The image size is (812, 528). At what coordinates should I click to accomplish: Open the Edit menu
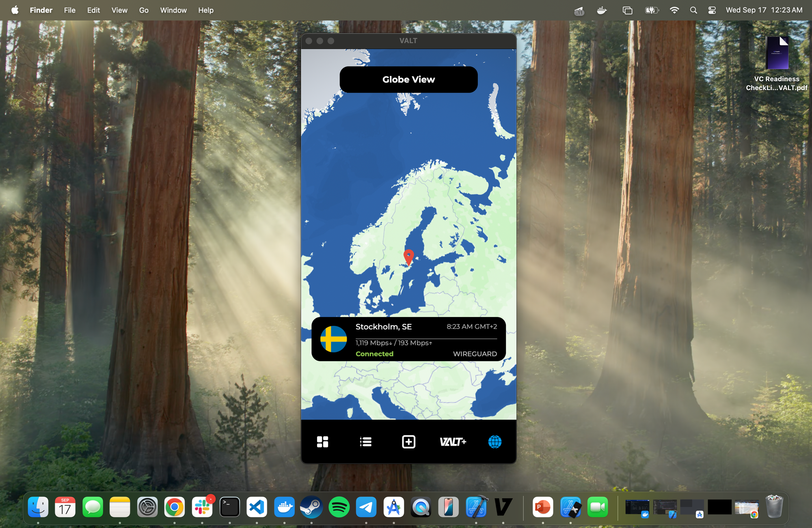[93, 10]
